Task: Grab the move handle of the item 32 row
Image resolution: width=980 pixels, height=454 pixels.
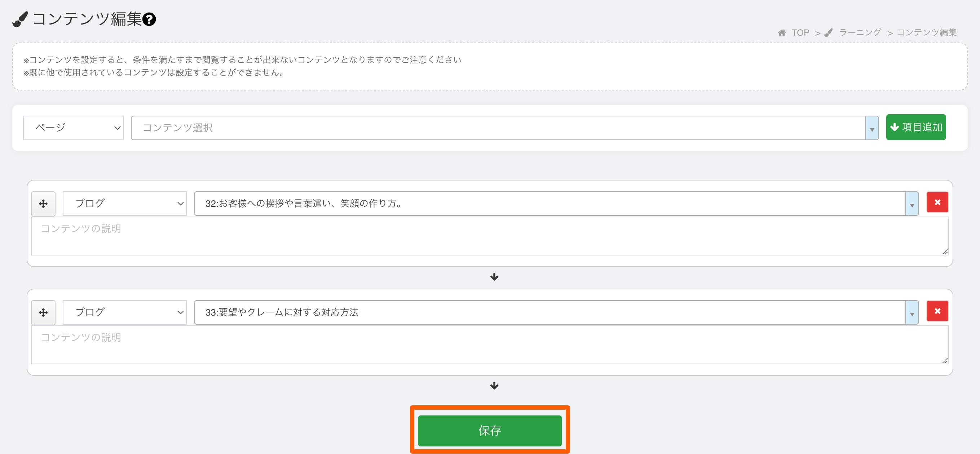Action: coord(43,204)
